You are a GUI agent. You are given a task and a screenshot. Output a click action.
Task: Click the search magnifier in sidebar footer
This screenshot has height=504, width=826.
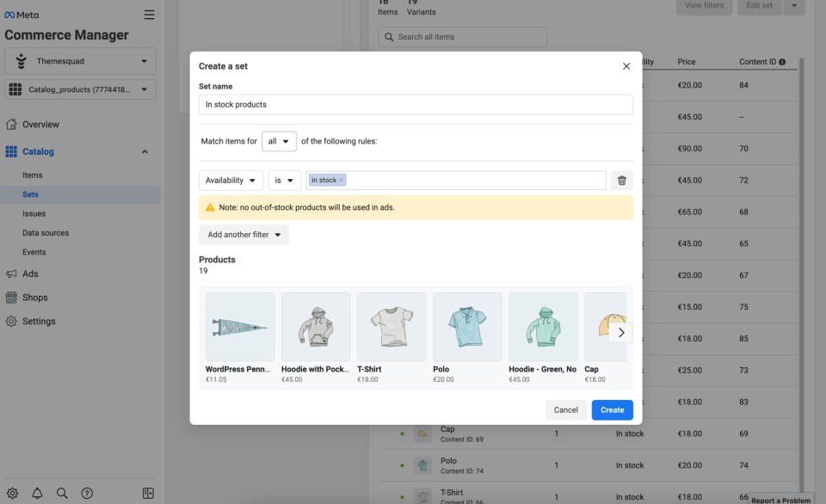coord(62,493)
